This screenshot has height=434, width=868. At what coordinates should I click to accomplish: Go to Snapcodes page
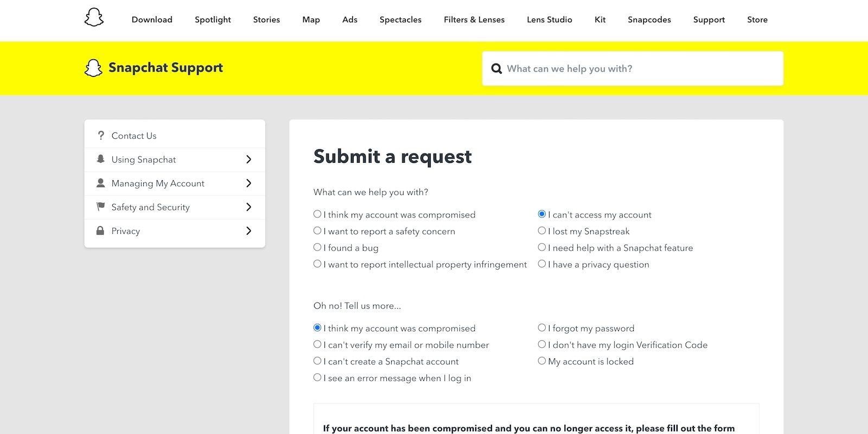649,20
